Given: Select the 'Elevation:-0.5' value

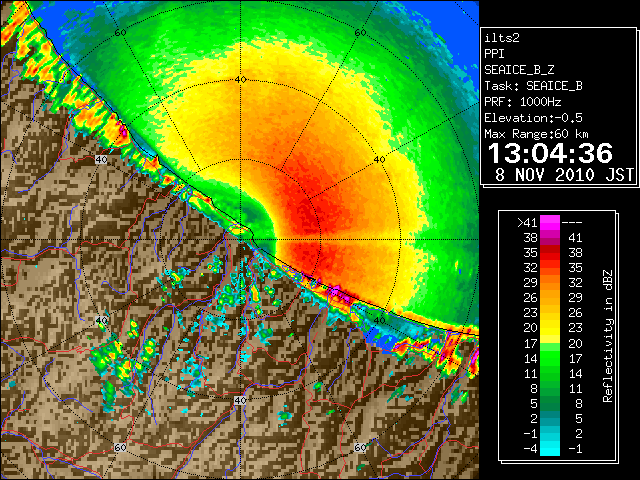Looking at the screenshot, I should pos(533,118).
